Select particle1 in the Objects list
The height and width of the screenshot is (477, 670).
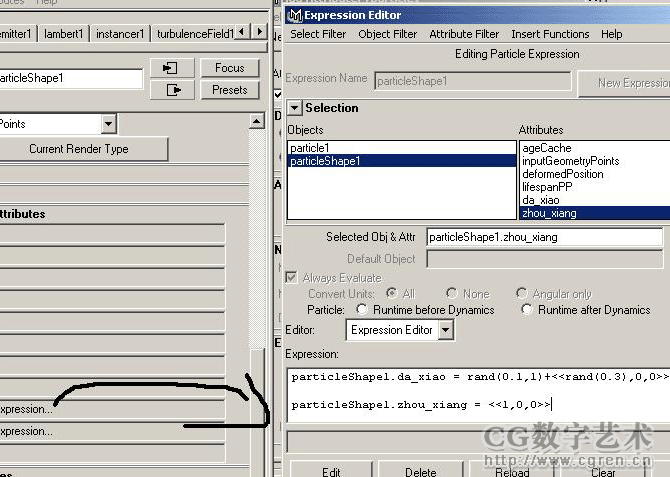402,148
